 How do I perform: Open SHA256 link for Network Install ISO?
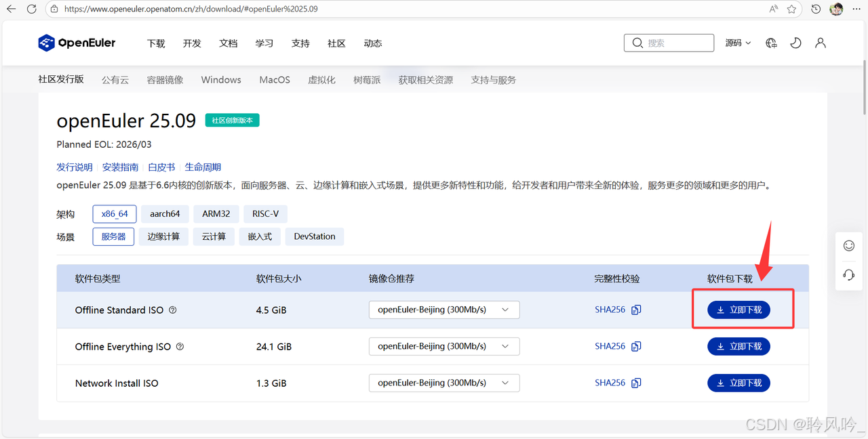tap(610, 383)
